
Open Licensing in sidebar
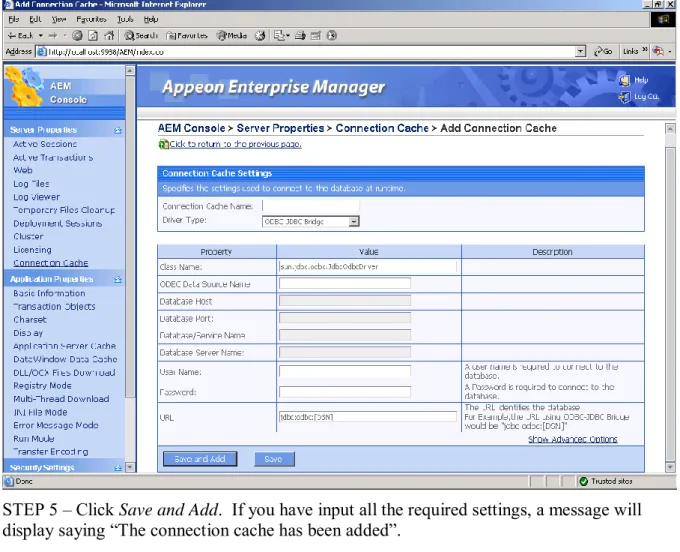[33, 250]
